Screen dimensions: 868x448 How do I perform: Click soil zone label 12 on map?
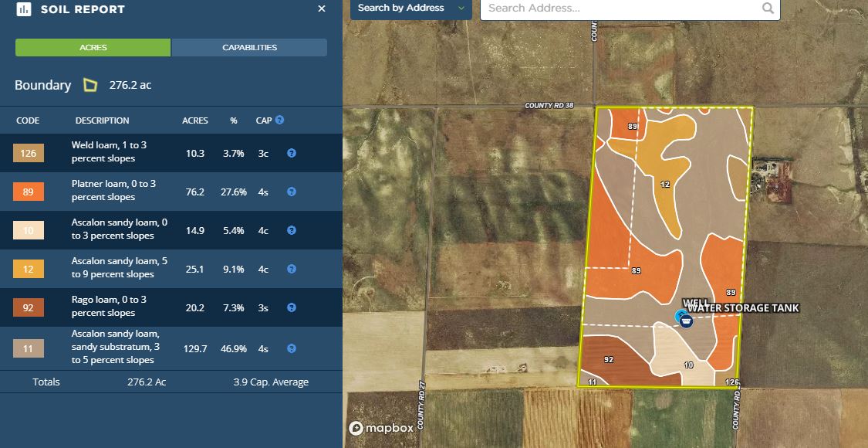pyautogui.click(x=665, y=184)
